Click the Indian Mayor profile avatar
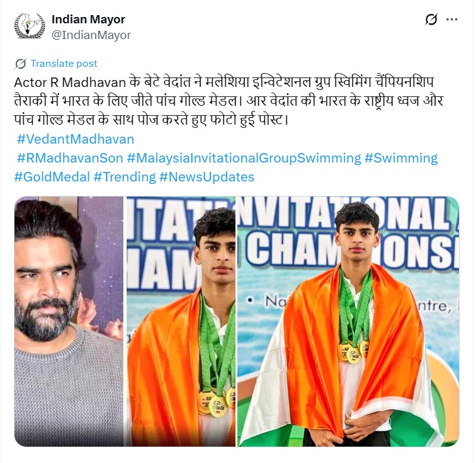The image size is (476, 463). click(30, 26)
